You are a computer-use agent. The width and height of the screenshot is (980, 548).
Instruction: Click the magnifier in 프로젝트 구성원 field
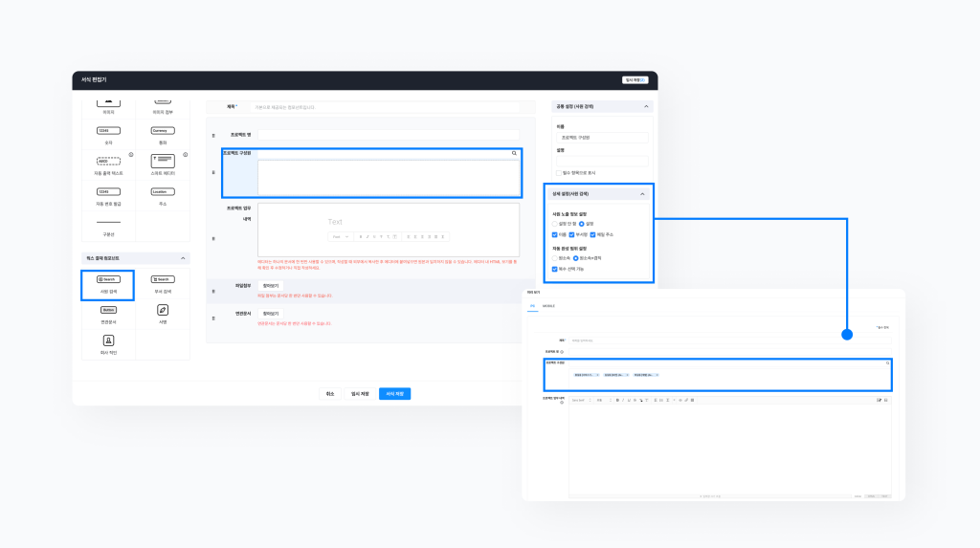click(514, 153)
